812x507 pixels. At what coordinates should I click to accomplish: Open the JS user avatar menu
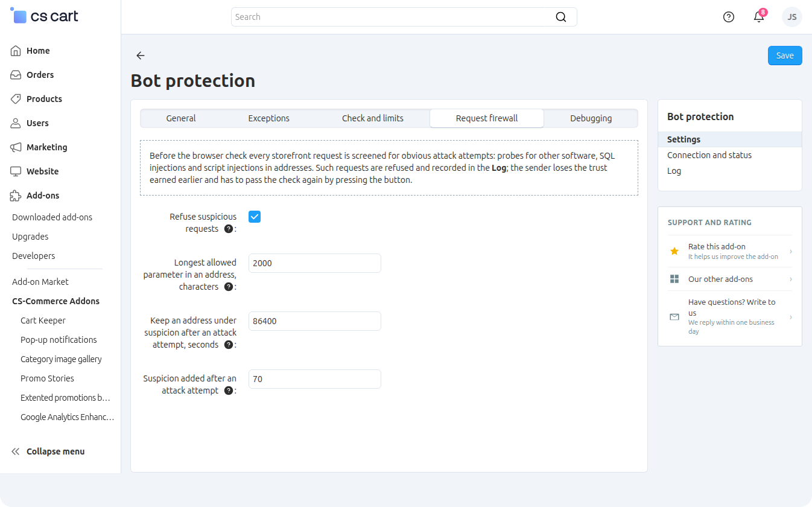792,17
